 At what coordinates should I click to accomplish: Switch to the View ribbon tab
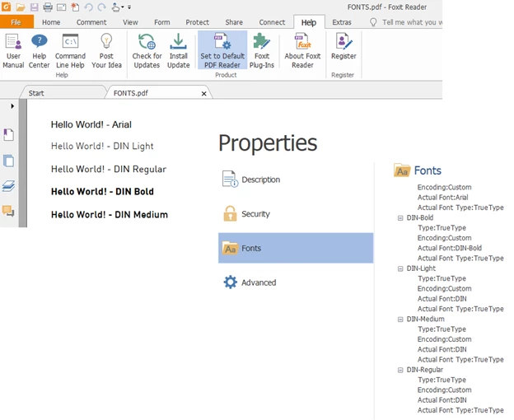(130, 22)
